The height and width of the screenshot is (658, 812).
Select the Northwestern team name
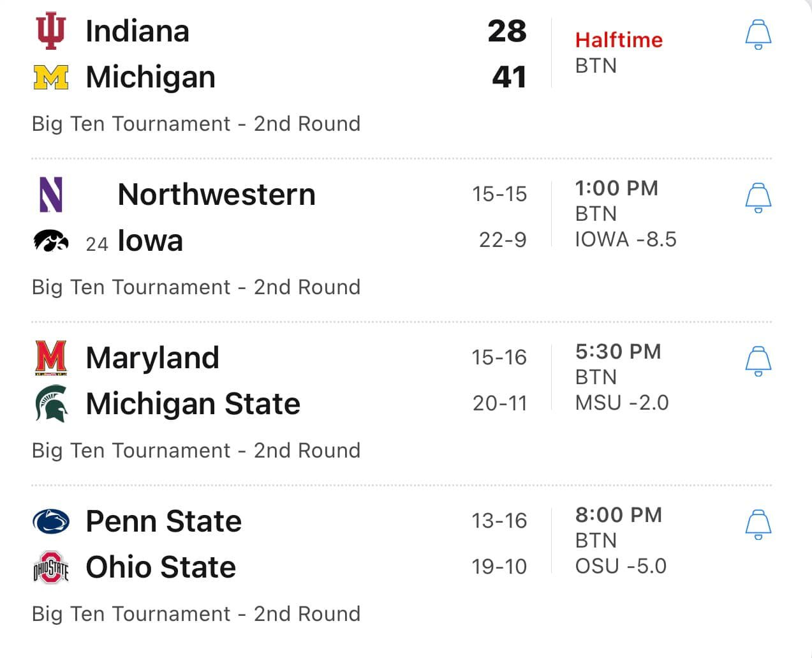(x=216, y=194)
